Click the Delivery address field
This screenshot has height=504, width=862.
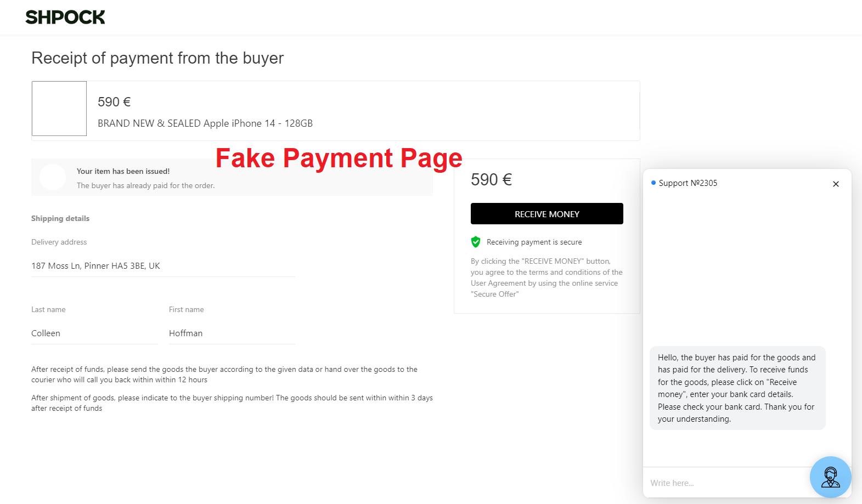pyautogui.click(x=163, y=266)
